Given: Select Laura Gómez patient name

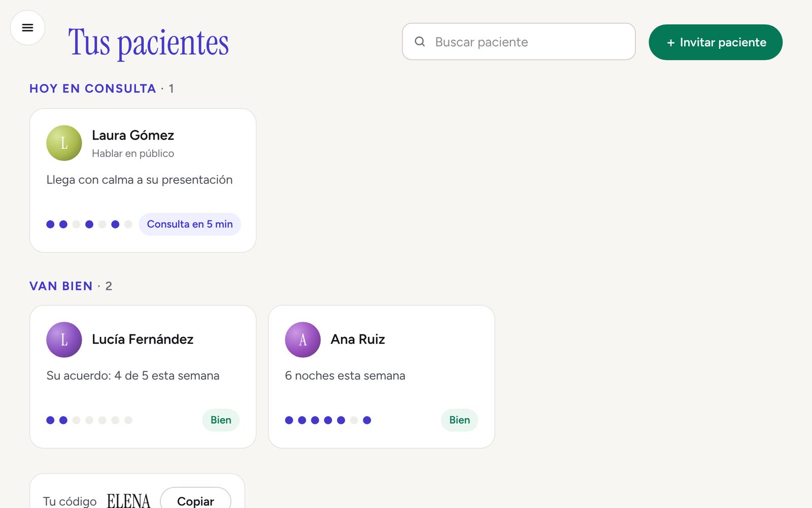Looking at the screenshot, I should (x=133, y=135).
